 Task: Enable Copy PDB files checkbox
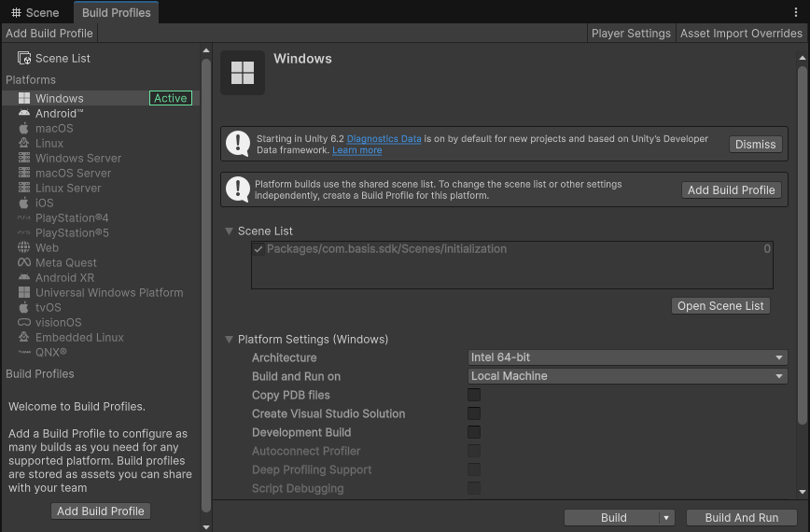click(x=474, y=395)
